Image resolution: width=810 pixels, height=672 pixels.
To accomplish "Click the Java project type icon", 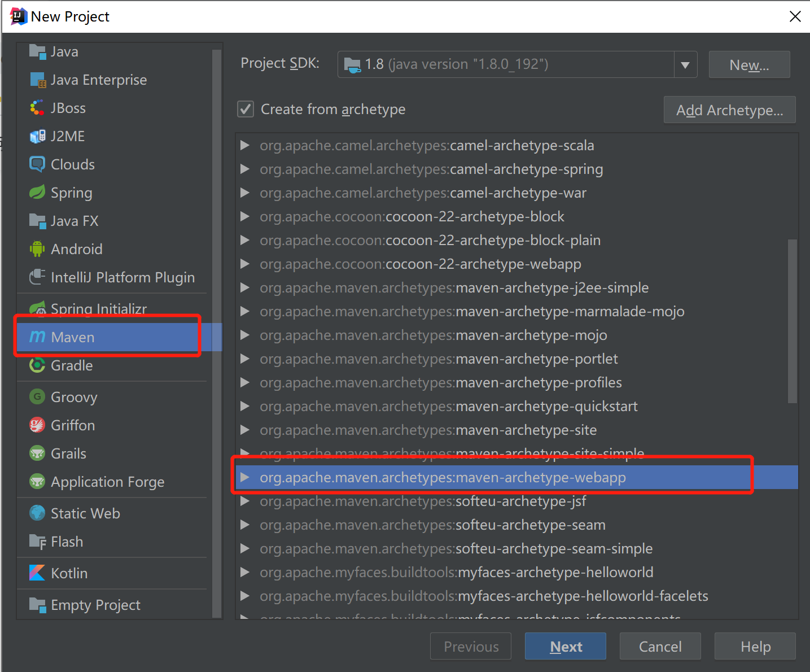I will click(x=37, y=51).
